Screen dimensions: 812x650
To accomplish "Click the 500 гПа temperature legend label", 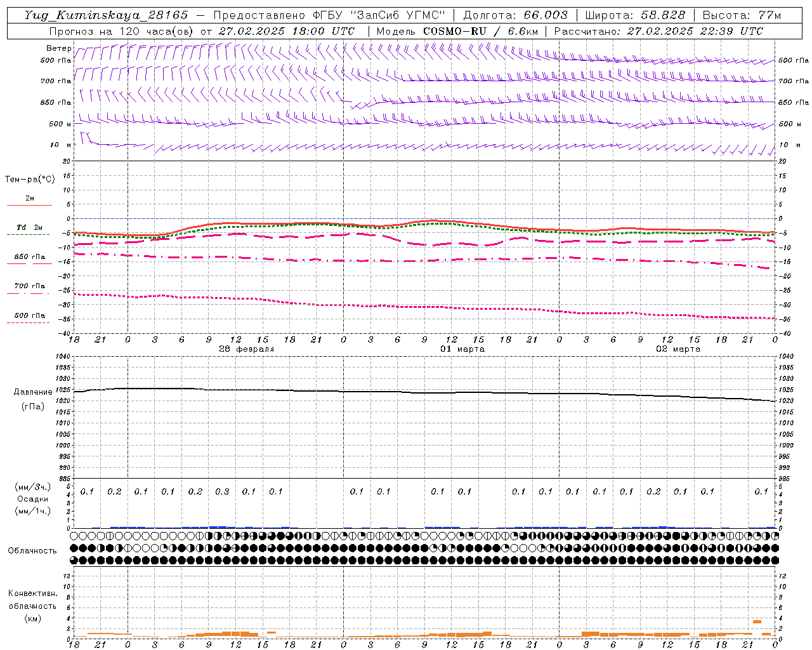I will coord(30,315).
